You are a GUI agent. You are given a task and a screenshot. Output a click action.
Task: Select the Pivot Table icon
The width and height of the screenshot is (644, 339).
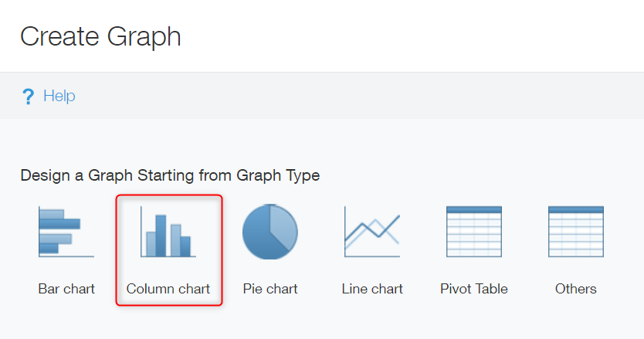(x=474, y=231)
